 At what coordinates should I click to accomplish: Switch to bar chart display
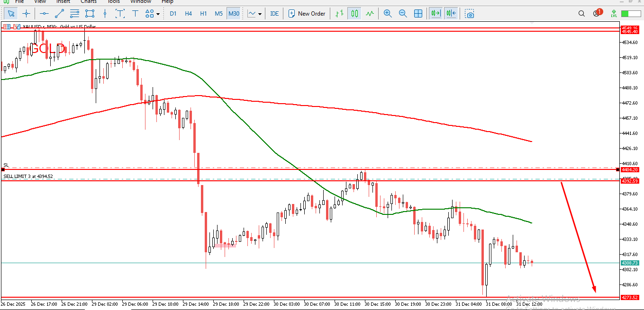tap(339, 14)
